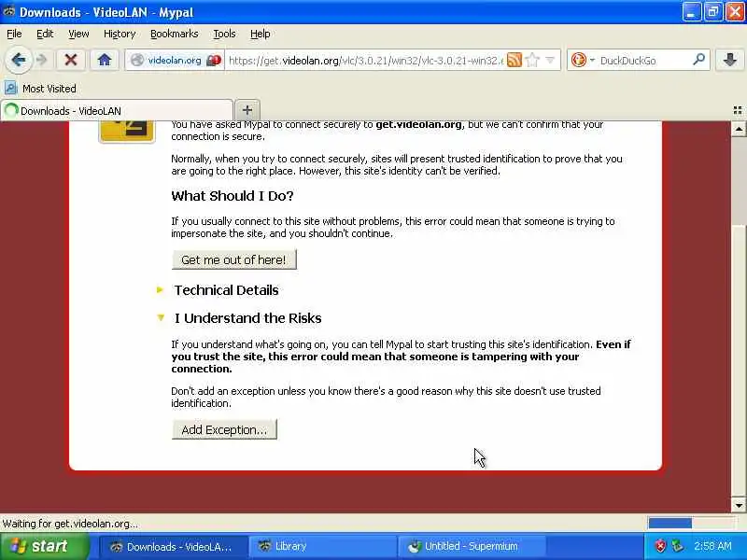
Task: Open the Windows start button
Action: click(44, 546)
